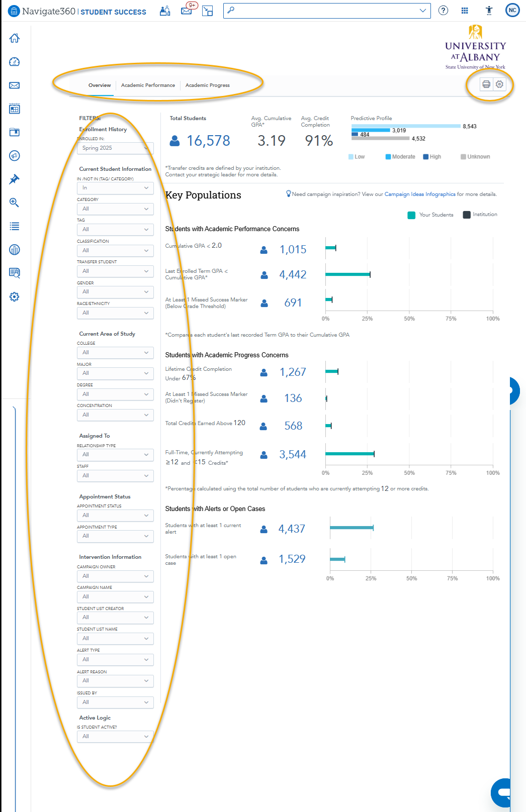
Task: Click the megaphone campaigns icon in sidebar
Action: (x=15, y=156)
